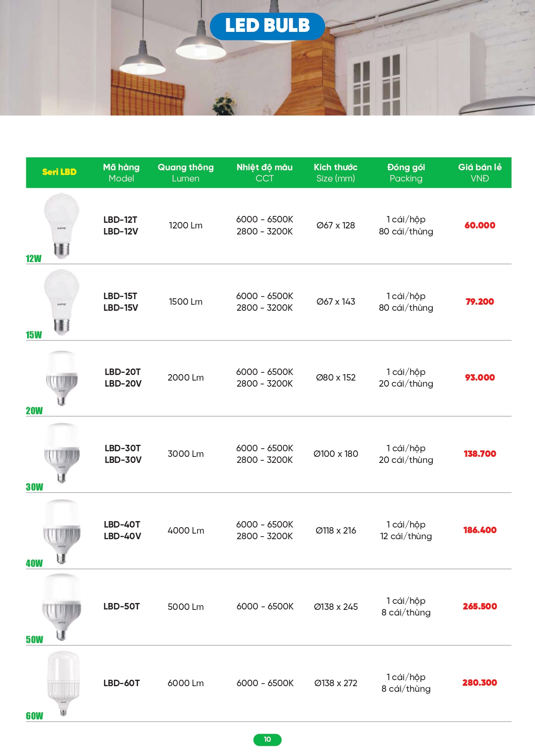Viewport: 535px width, 756px height.
Task: Click the Giá bán lẻ VNĐ header
Action: [479, 172]
